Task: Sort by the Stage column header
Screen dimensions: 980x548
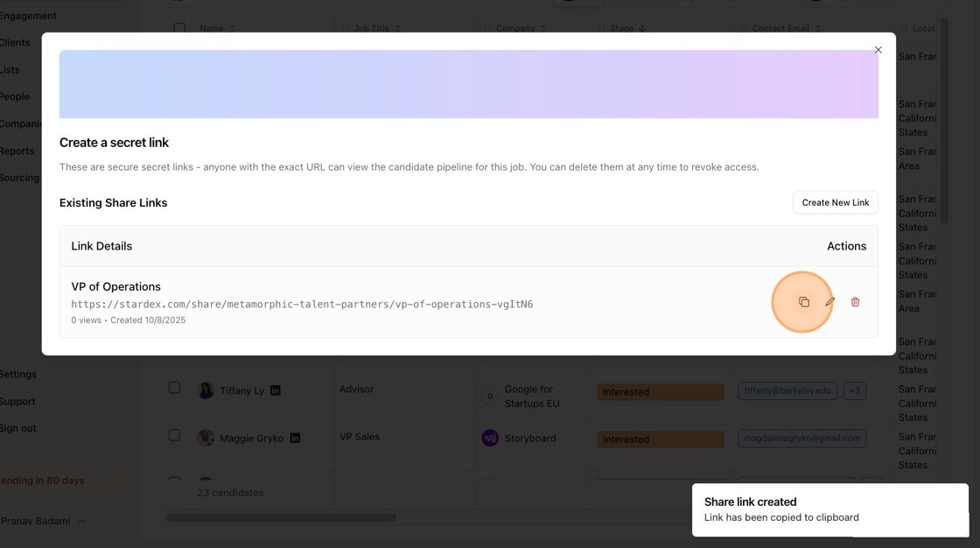Action: tap(627, 28)
